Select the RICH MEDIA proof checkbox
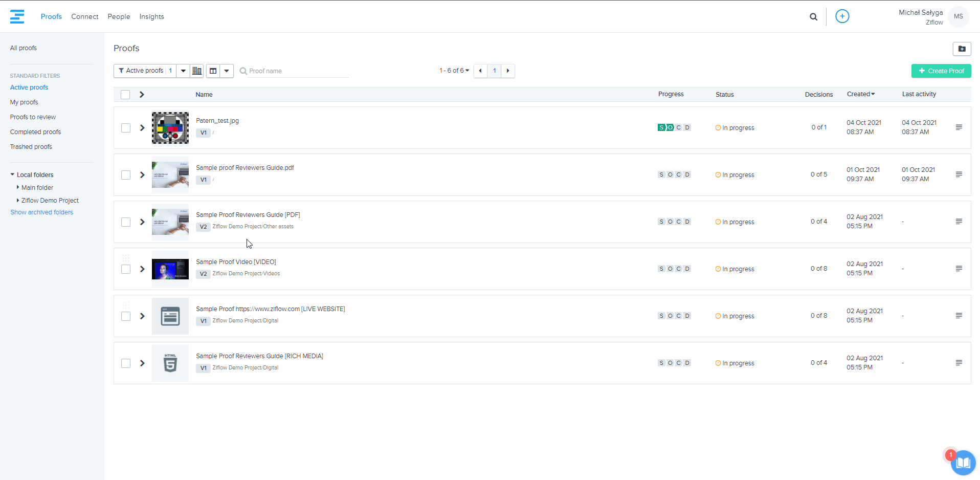 tap(126, 363)
